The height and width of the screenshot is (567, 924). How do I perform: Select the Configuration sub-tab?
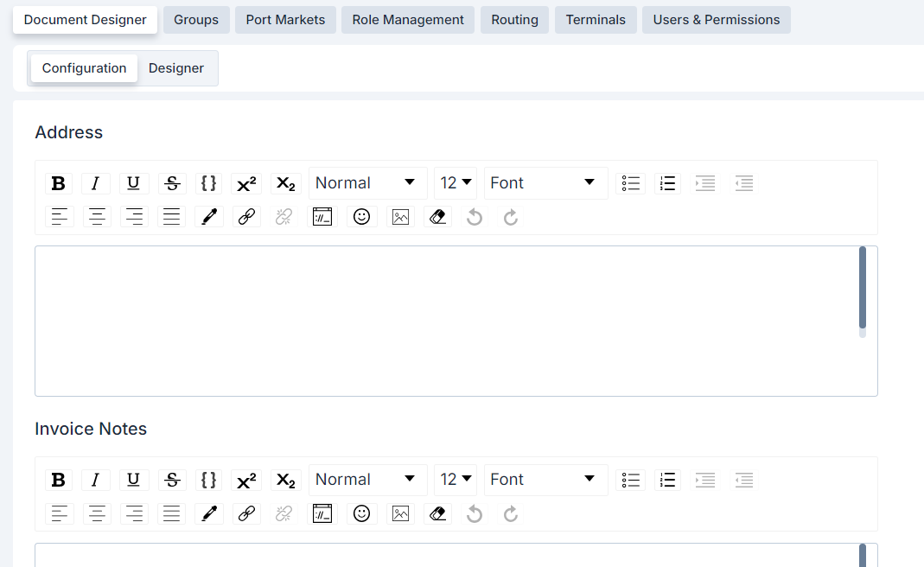click(84, 68)
